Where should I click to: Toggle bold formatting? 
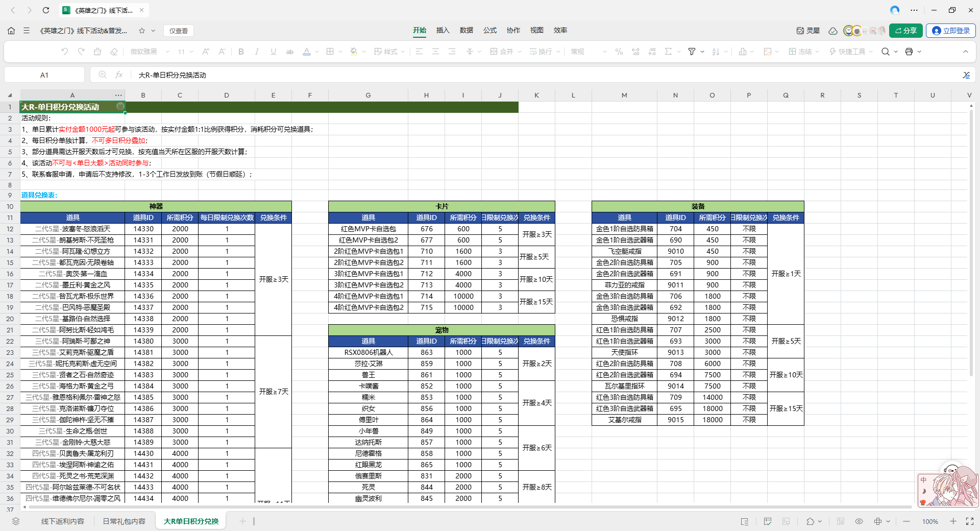241,52
